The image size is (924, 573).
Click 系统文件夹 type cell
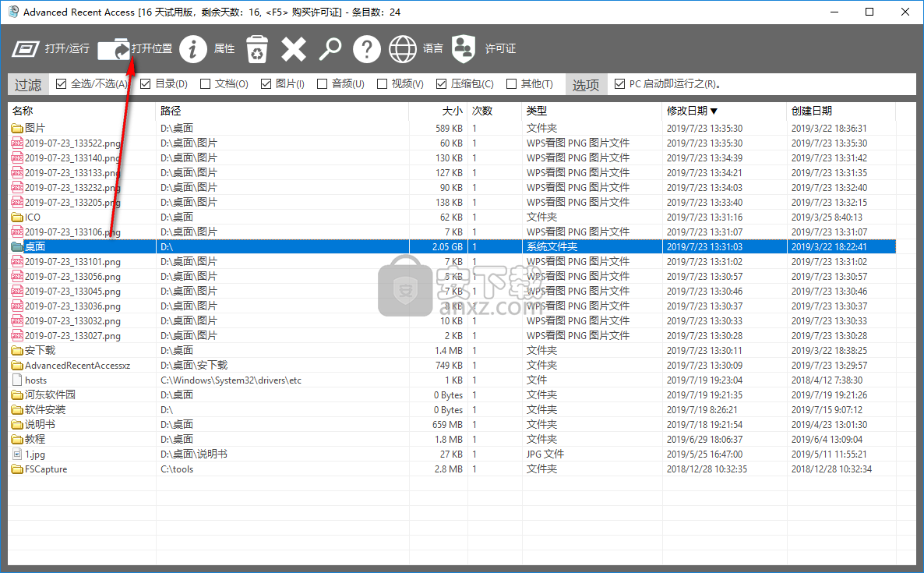point(552,246)
